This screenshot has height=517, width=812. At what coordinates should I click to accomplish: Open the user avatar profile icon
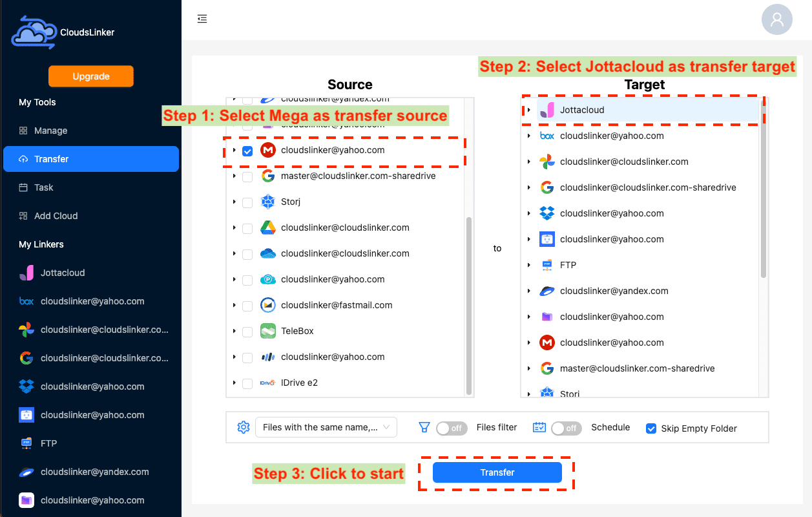tap(777, 19)
